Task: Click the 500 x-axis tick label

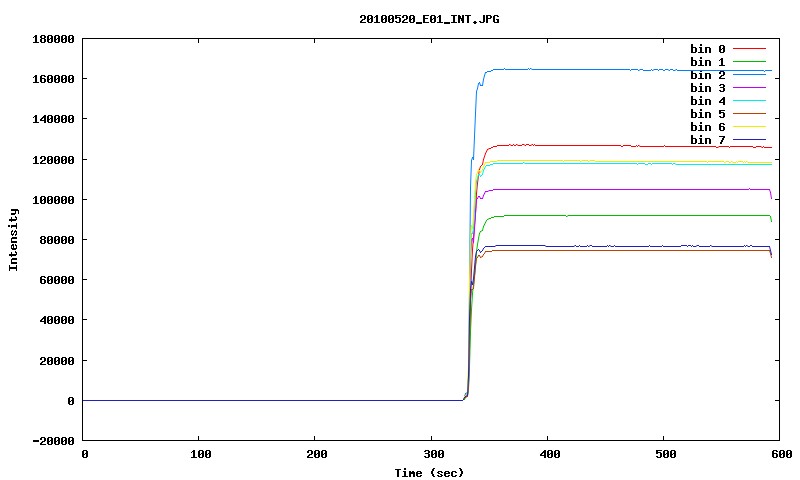Action: (666, 454)
